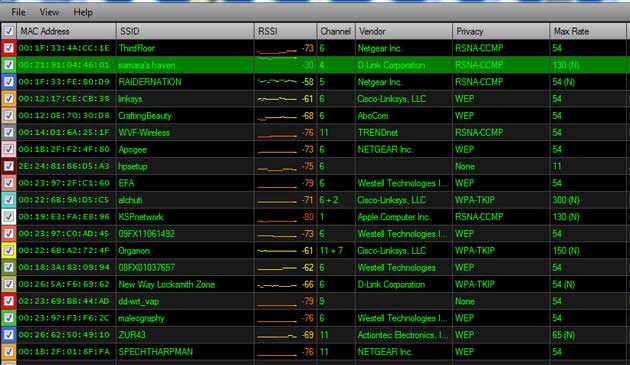Sort by the Max Rate column header
This screenshot has width=630, height=365.
pyautogui.click(x=588, y=31)
